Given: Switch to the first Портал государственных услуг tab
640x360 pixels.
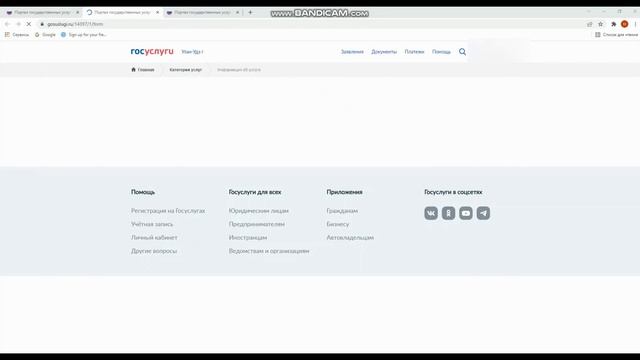Looking at the screenshot, I should click(x=42, y=13).
